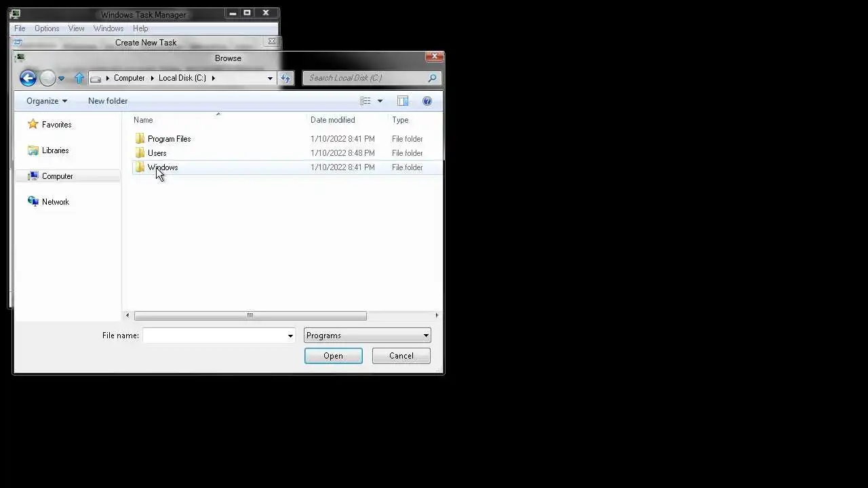Select Local Disk (C:) breadcrumb
Screen dimensions: 868x488
pyautogui.click(x=182, y=78)
